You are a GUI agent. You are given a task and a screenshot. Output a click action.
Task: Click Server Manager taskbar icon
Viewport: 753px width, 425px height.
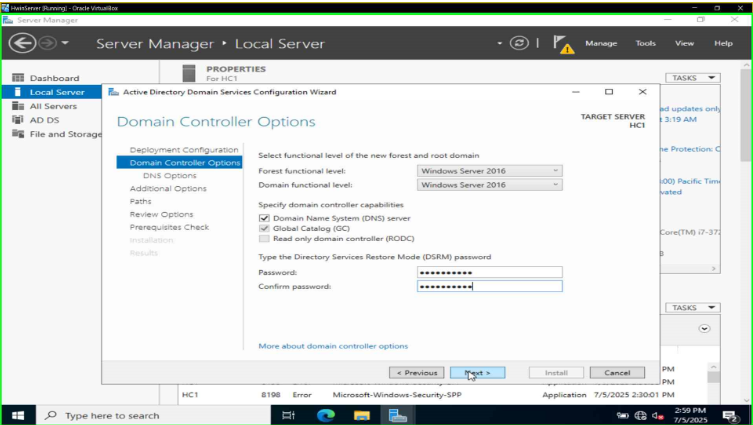[398, 415]
